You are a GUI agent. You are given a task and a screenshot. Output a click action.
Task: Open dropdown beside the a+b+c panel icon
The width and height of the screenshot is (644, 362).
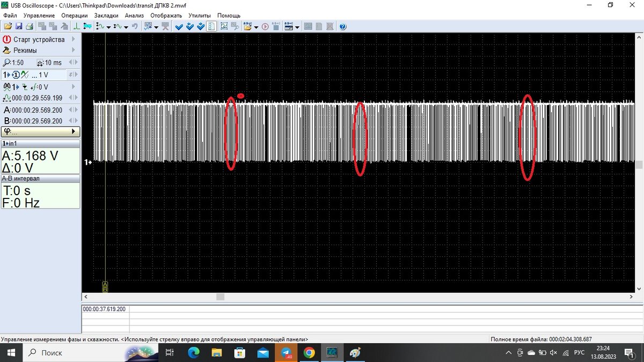297,27
